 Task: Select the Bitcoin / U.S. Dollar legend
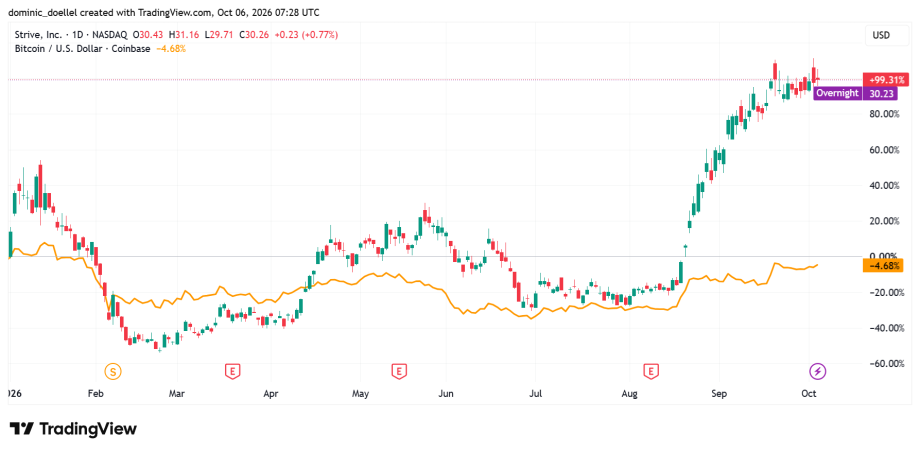83,49
